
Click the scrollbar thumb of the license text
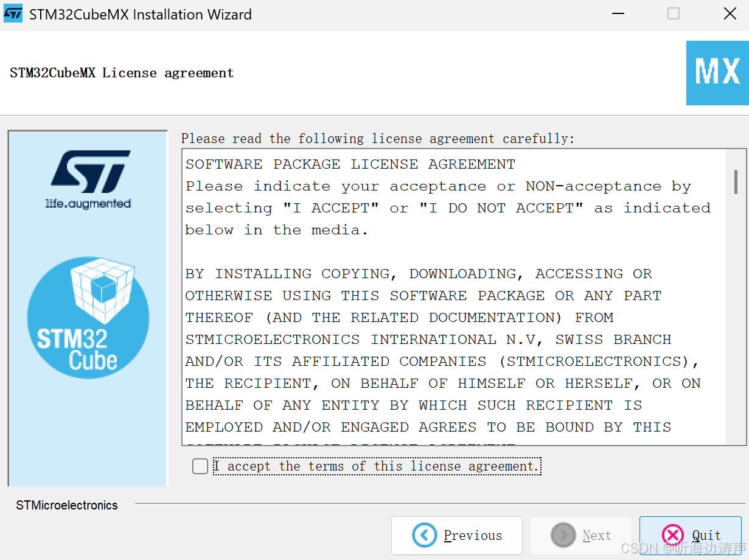point(736,182)
